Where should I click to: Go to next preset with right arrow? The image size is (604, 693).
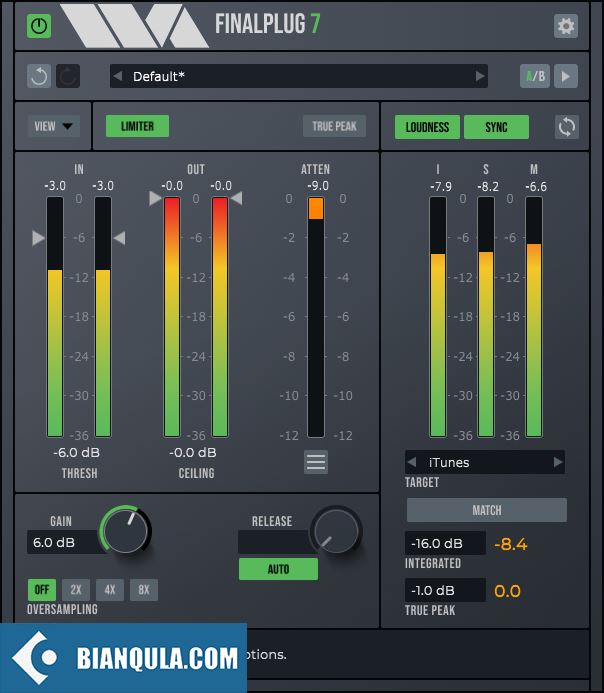tap(480, 76)
